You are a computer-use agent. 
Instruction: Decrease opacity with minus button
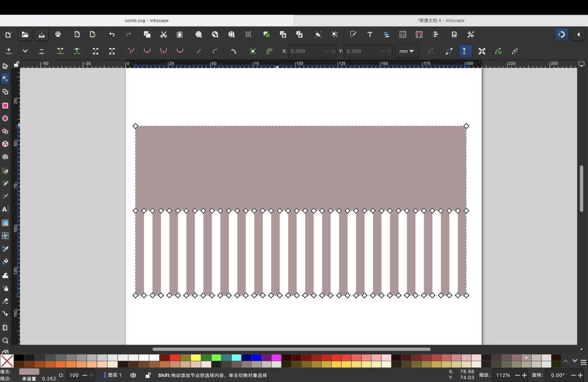[x=85, y=375]
